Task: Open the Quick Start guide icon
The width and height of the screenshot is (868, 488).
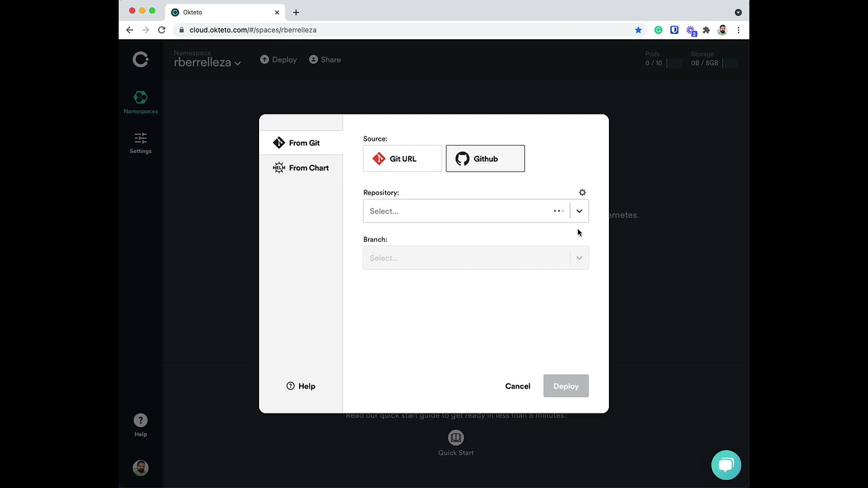Action: [x=456, y=438]
